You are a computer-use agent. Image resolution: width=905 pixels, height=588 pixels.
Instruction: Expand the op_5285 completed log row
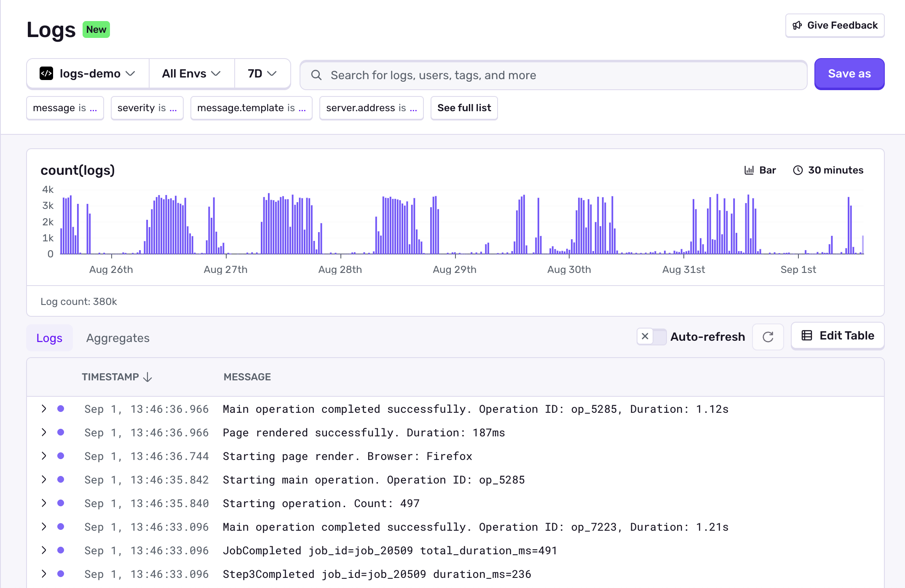44,409
